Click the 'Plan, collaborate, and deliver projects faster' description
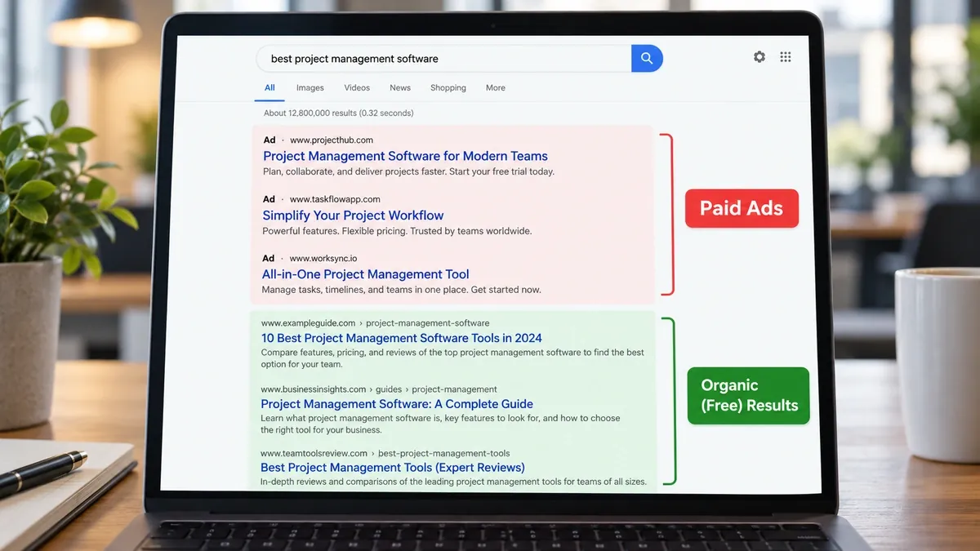This screenshot has height=551, width=980. (x=408, y=171)
